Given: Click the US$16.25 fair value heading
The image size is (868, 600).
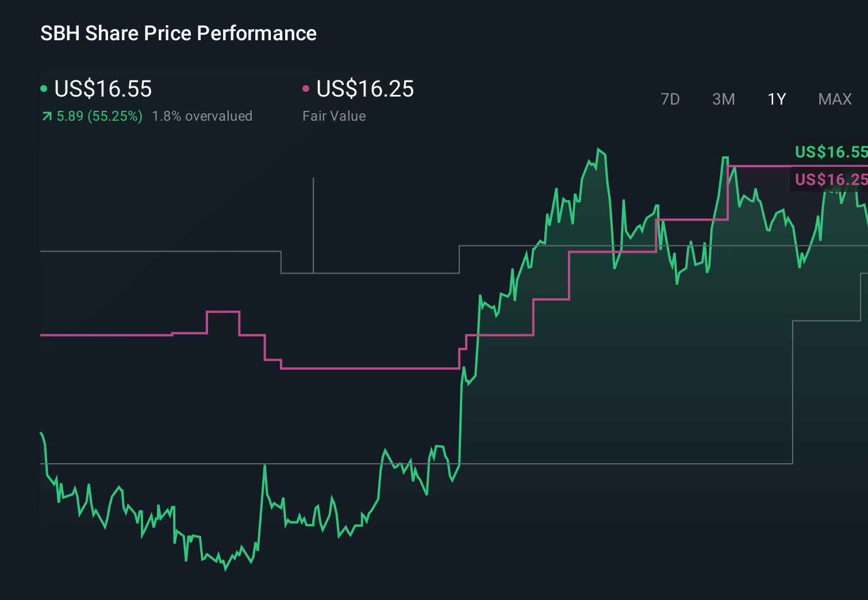Looking at the screenshot, I should click(x=366, y=89).
